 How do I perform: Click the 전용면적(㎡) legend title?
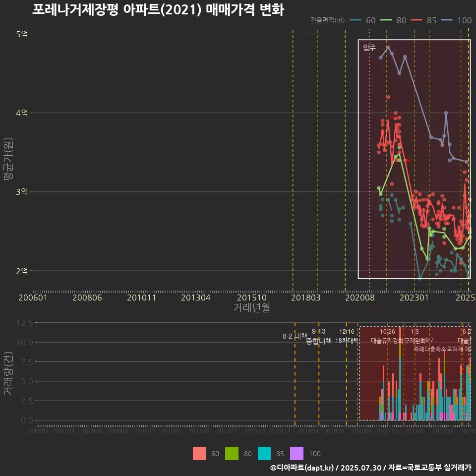tap(328, 20)
